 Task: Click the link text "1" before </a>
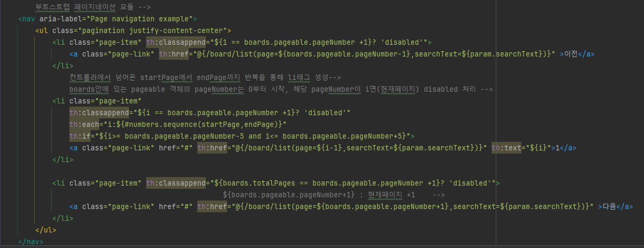point(557,148)
